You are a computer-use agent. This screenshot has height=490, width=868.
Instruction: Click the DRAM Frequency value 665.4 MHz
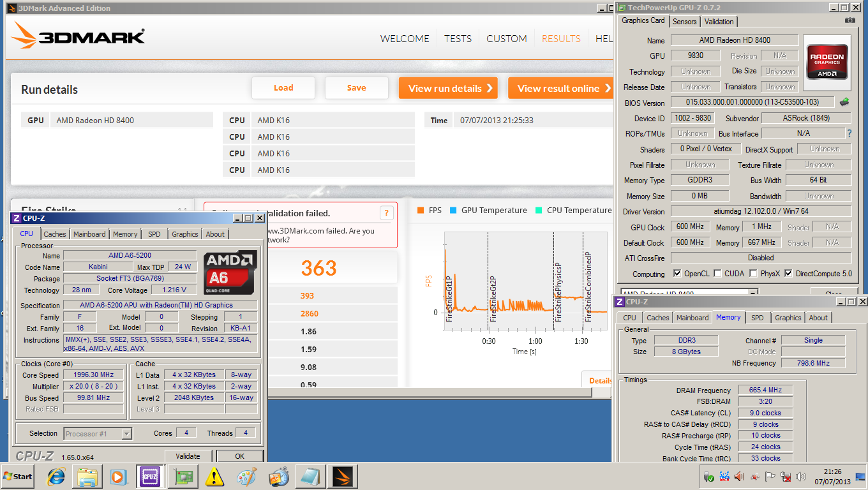point(765,390)
